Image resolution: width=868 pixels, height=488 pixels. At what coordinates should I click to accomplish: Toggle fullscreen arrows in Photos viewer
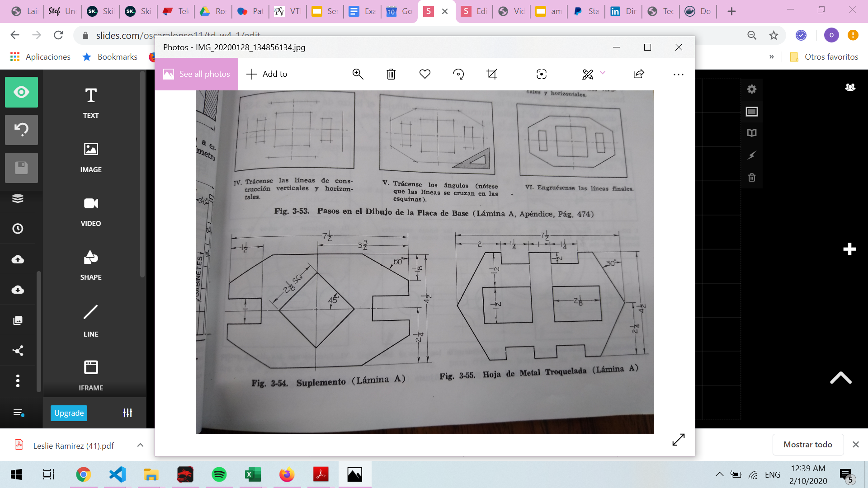(678, 439)
